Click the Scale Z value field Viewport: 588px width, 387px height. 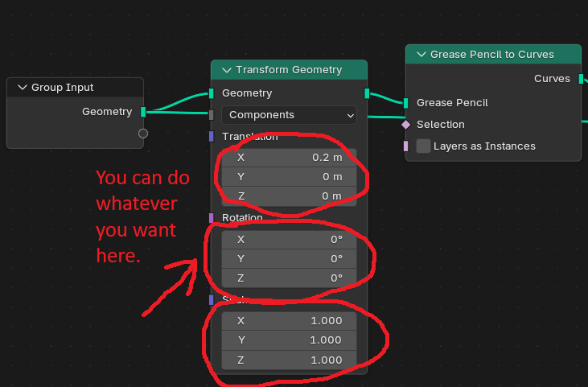pos(289,360)
